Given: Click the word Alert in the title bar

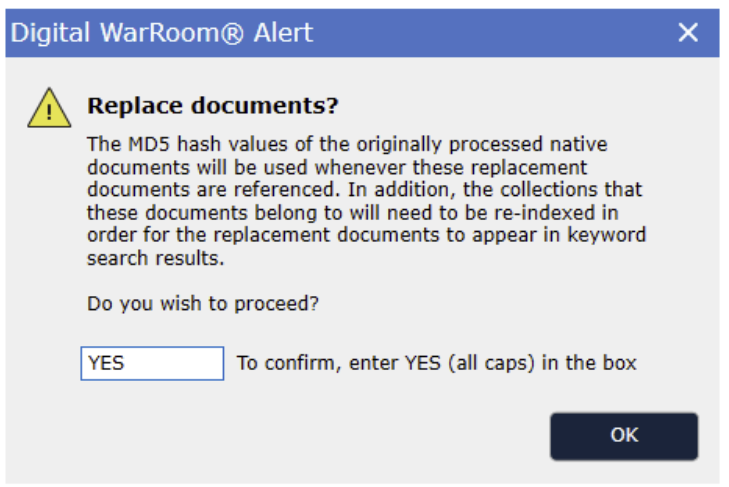Looking at the screenshot, I should point(283,33).
